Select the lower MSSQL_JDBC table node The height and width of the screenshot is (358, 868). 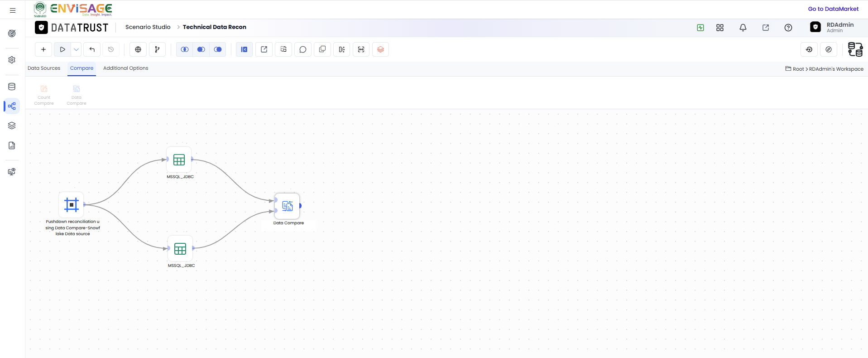pyautogui.click(x=180, y=248)
